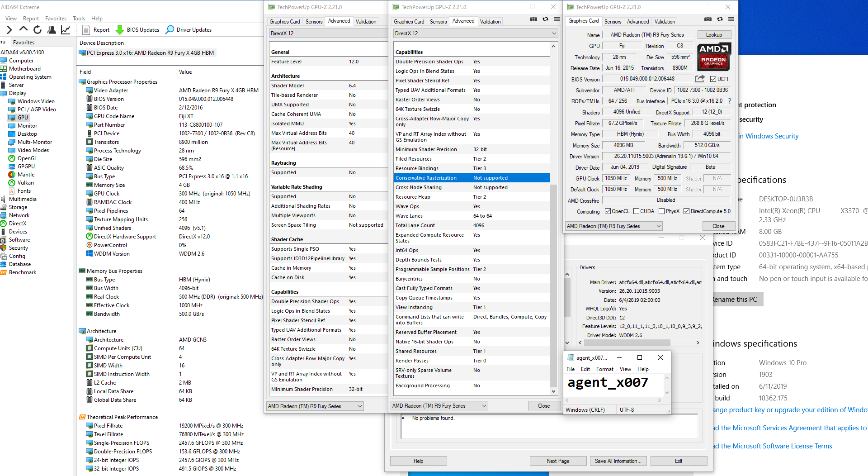Click into Notepad text area with agent_x007

click(614, 385)
